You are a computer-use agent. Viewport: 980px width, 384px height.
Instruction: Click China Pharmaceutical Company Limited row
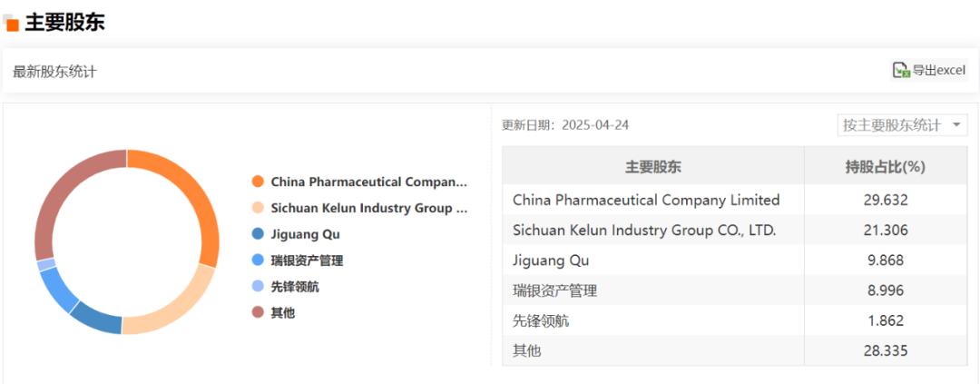(x=734, y=200)
